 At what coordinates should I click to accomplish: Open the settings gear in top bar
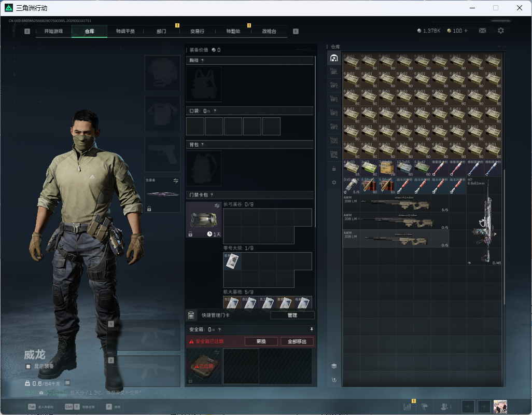coord(500,31)
